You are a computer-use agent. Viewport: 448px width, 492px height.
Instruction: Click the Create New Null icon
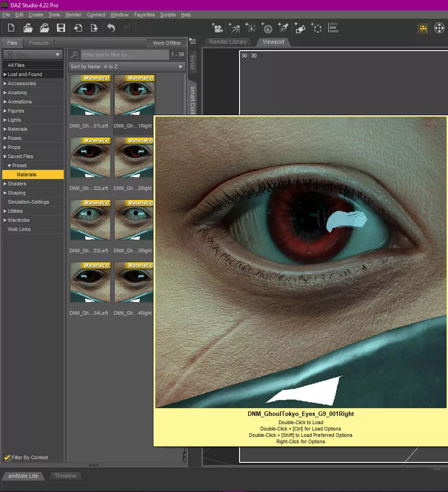click(x=317, y=28)
